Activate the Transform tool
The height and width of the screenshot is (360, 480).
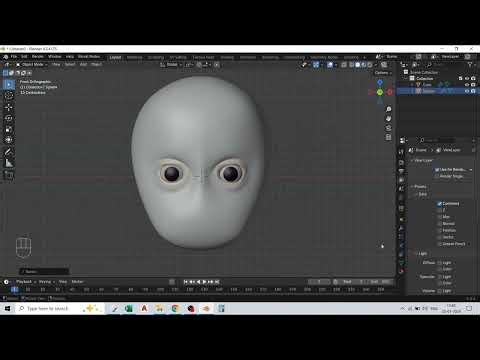click(9, 140)
